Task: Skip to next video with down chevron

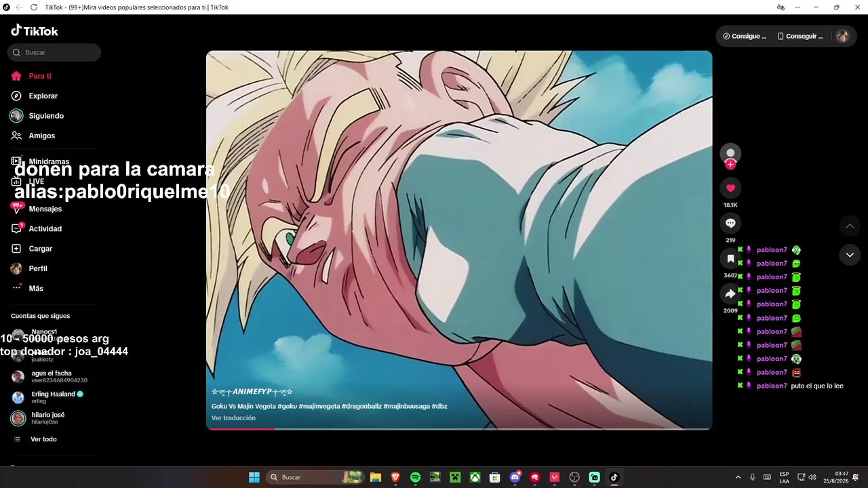Action: point(850,255)
